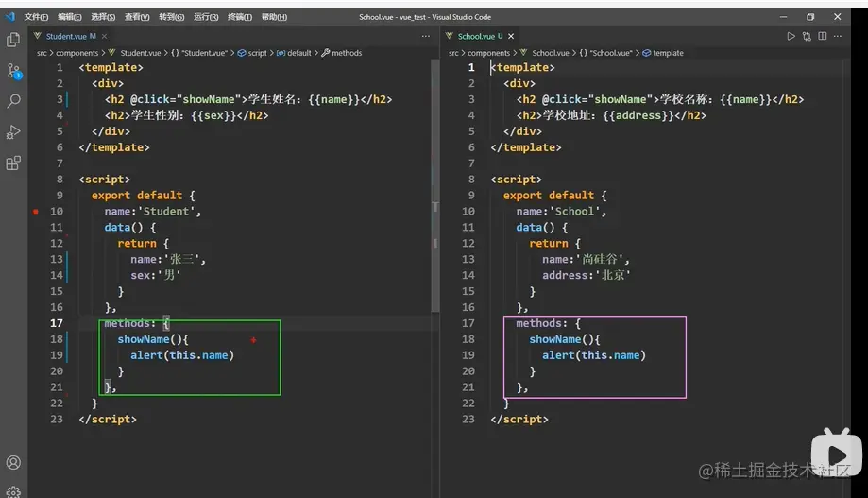This screenshot has height=498, width=868.
Task: Click the VS Code logo icon
Action: (10, 17)
